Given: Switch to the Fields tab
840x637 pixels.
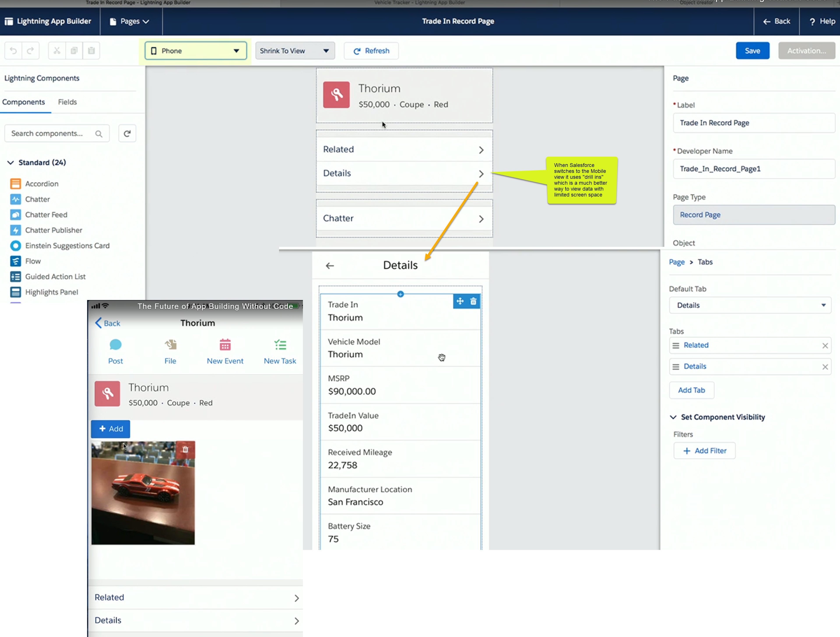Looking at the screenshot, I should tap(67, 102).
